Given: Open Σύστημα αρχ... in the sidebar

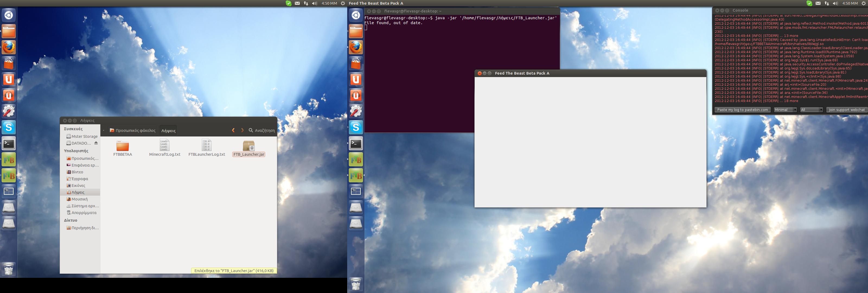Looking at the screenshot, I should click(x=82, y=206).
